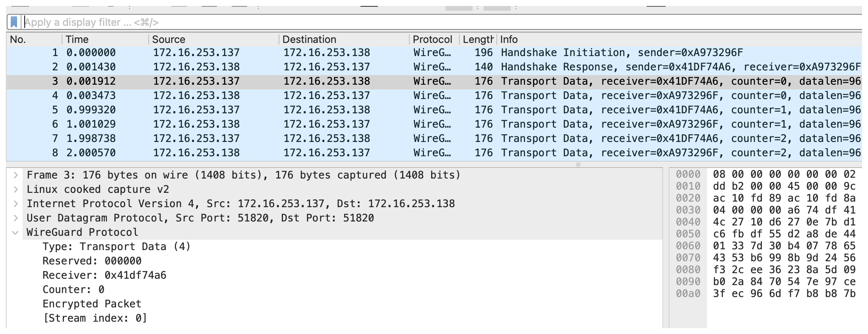Expand the Frame 3 details row
This screenshot has height=334, width=868.
[x=15, y=175]
